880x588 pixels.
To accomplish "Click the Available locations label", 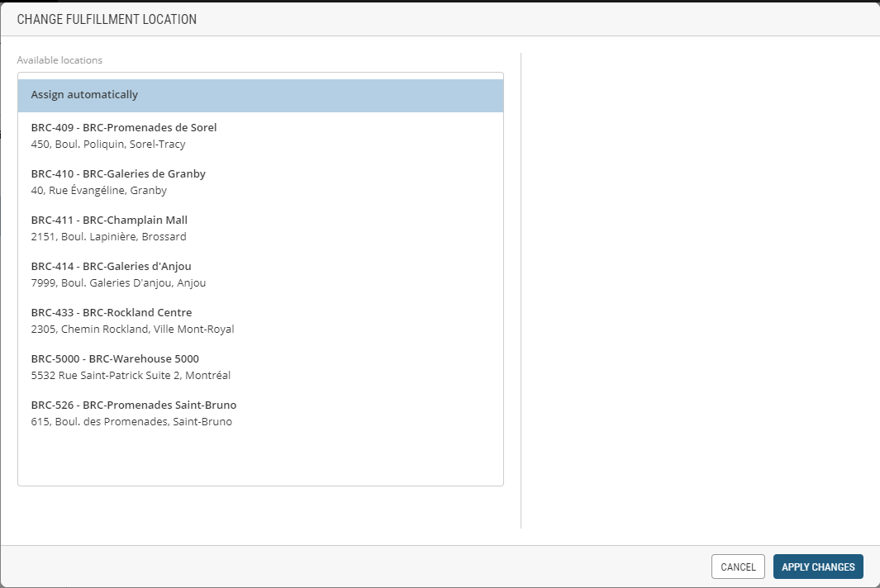I will (59, 60).
